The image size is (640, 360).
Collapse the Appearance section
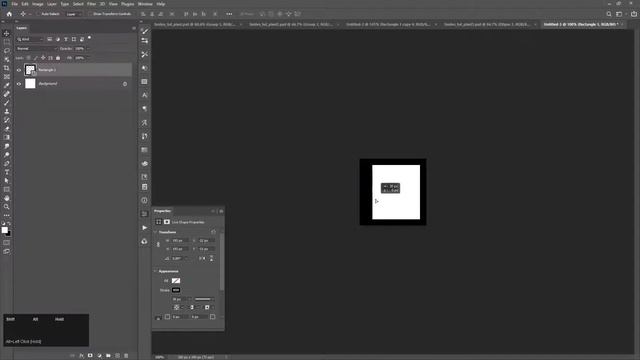(x=156, y=271)
